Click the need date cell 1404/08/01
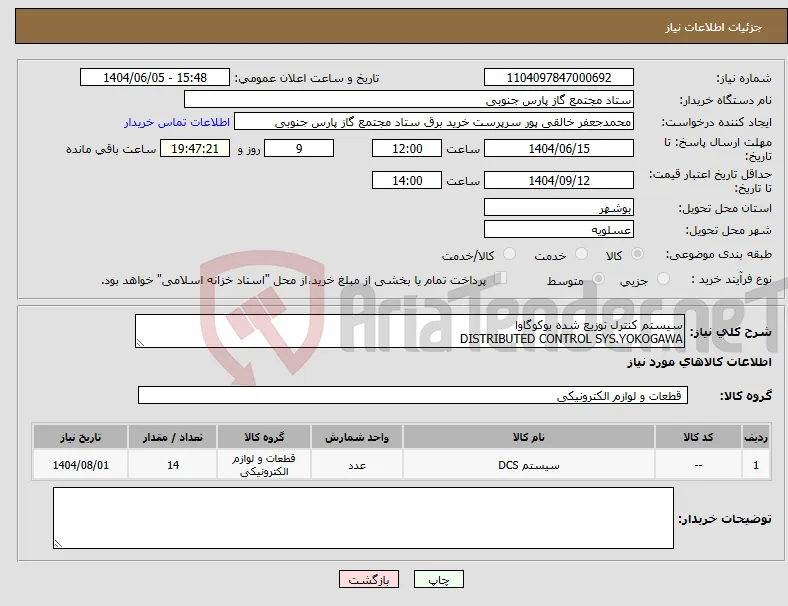788x606 pixels. click(x=80, y=465)
